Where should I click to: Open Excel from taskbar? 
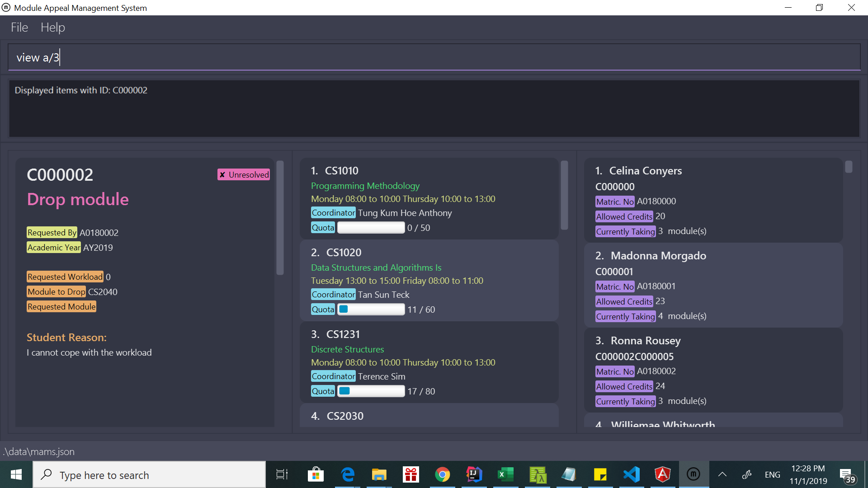(505, 474)
